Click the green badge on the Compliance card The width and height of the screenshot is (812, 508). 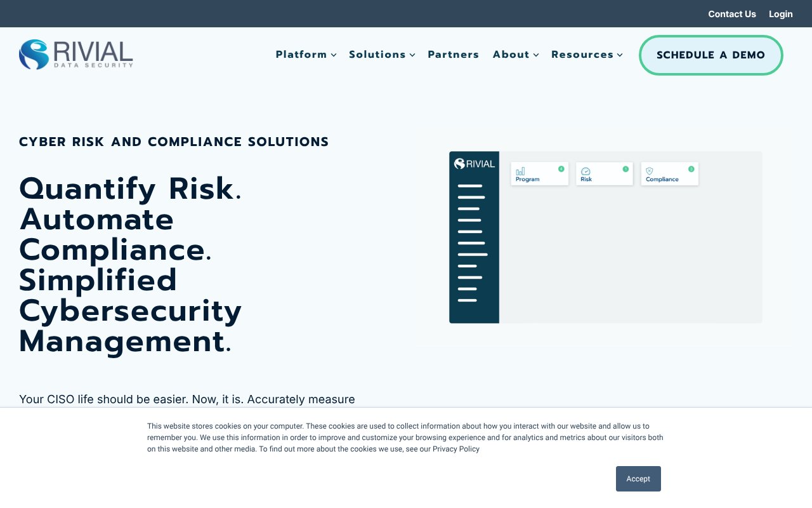click(x=691, y=168)
